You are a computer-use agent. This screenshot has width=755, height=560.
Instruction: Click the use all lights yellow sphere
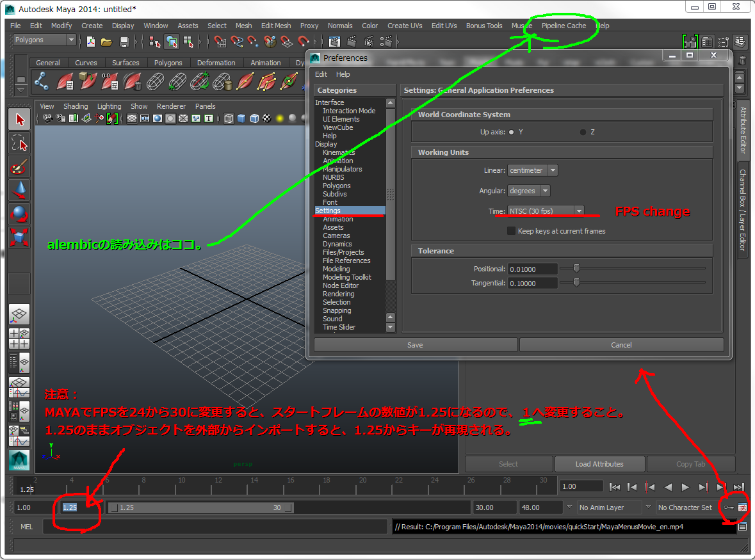(279, 118)
